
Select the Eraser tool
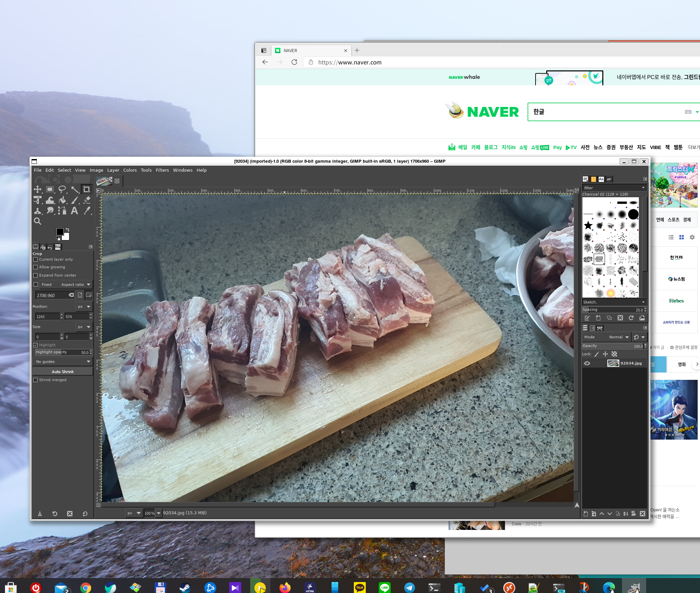87,200
